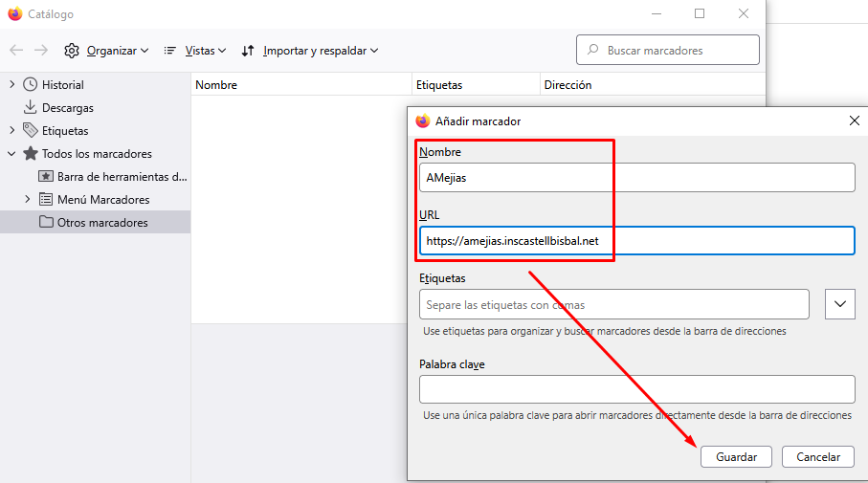Viewport: 868px width, 483px height.
Task: Click the star icon for Todos los marcadores
Action: pyautogui.click(x=31, y=154)
